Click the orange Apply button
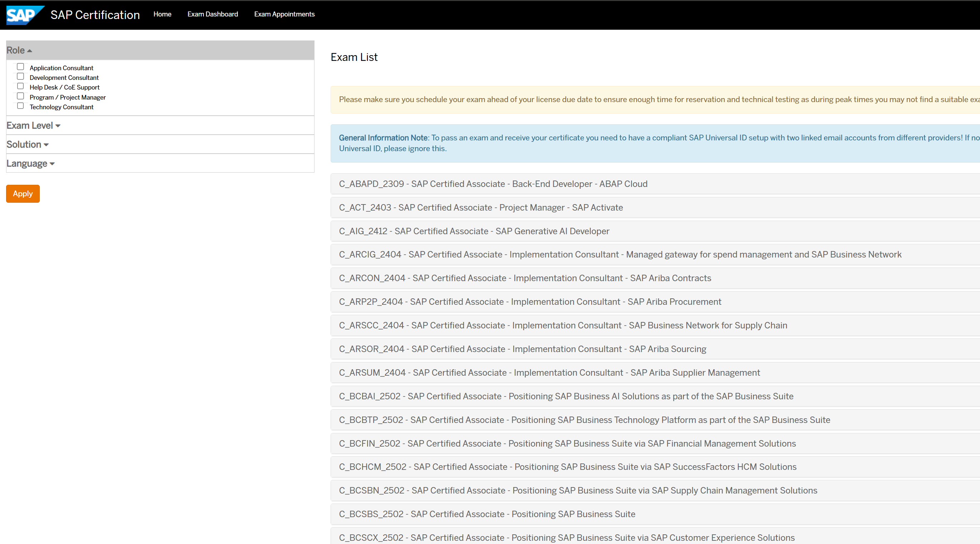The width and height of the screenshot is (980, 544). coord(23,194)
